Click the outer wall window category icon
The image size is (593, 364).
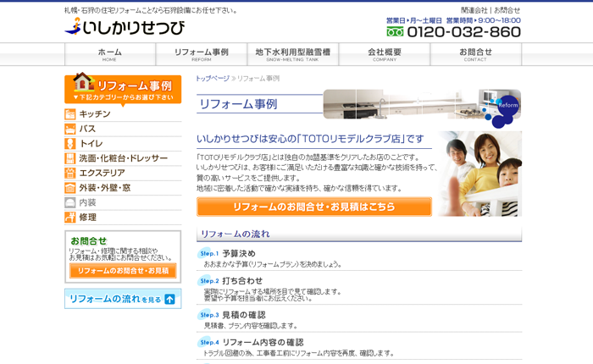[70, 188]
